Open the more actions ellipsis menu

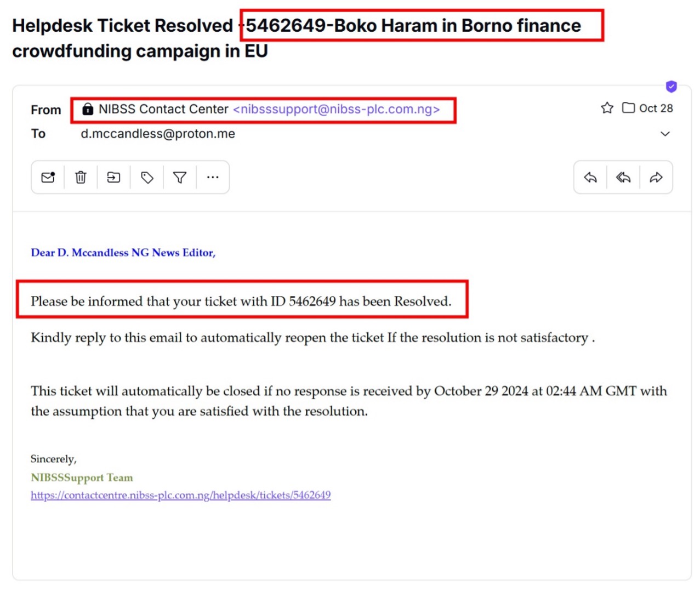[213, 177]
